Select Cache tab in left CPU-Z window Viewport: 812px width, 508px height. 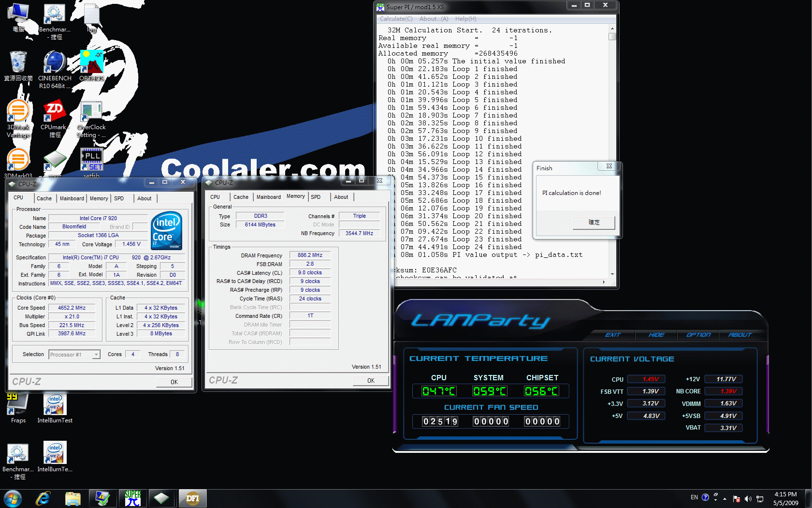coord(44,198)
